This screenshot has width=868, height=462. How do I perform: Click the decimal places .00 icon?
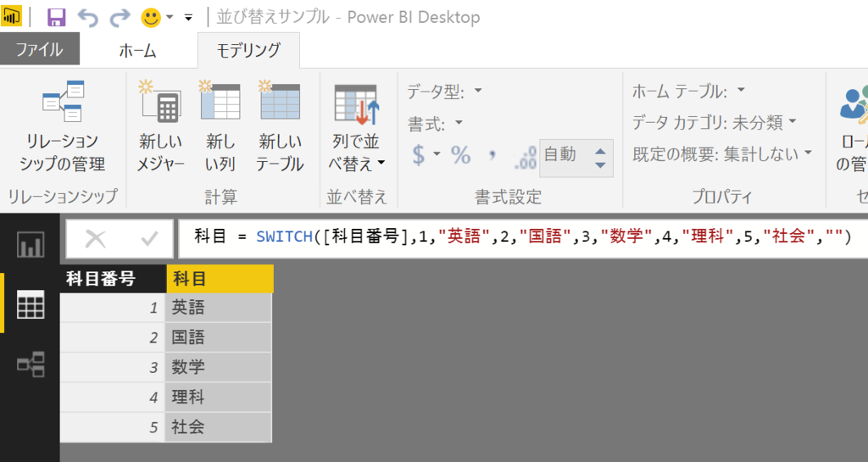pos(525,157)
